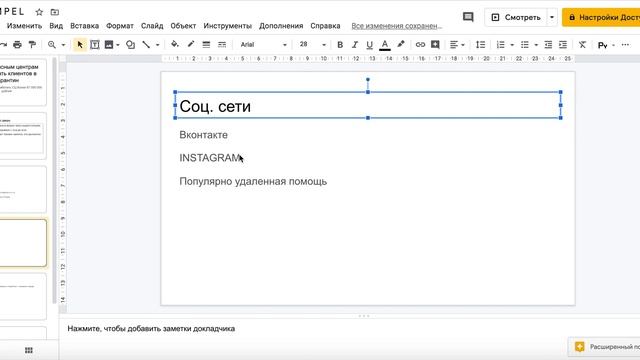The width and height of the screenshot is (640, 360).
Task: Click the 'Соц. сети' title text box
Action: click(x=368, y=105)
